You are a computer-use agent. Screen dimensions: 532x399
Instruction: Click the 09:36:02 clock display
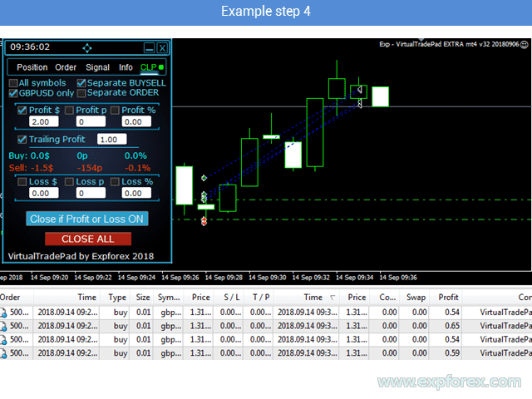[x=30, y=47]
